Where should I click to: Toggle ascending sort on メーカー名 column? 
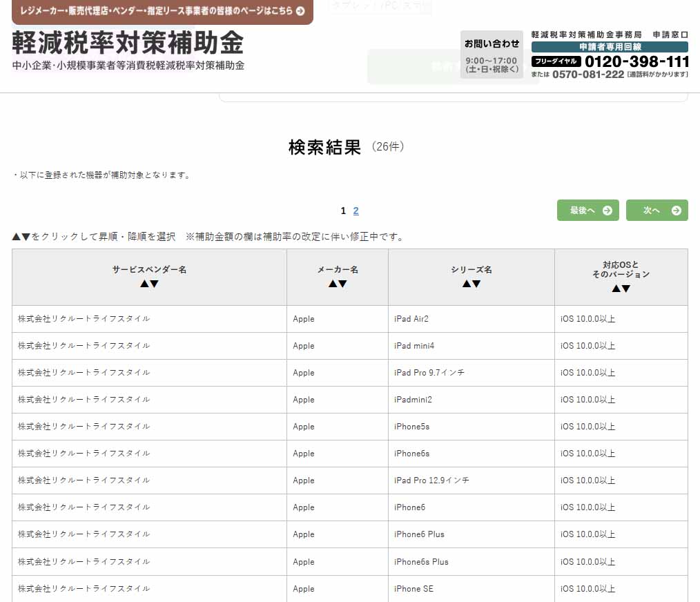(x=333, y=283)
